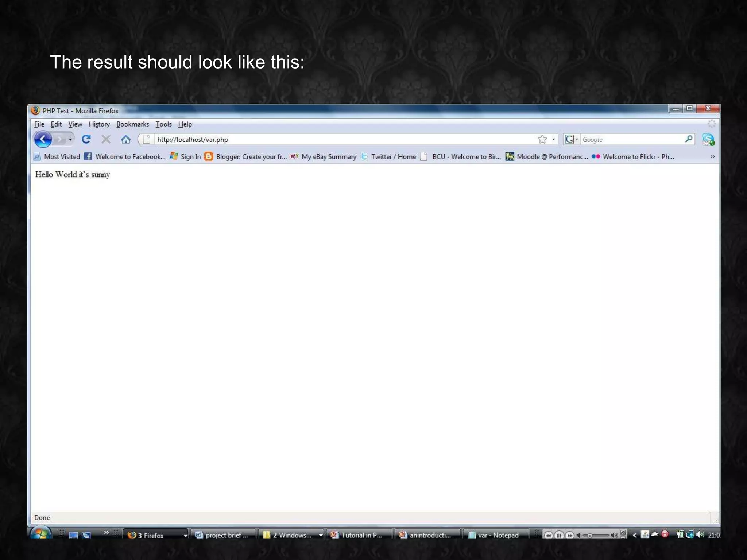Expand the location bar history dropdown
Image resolution: width=747 pixels, height=560 pixels.
tap(553, 139)
